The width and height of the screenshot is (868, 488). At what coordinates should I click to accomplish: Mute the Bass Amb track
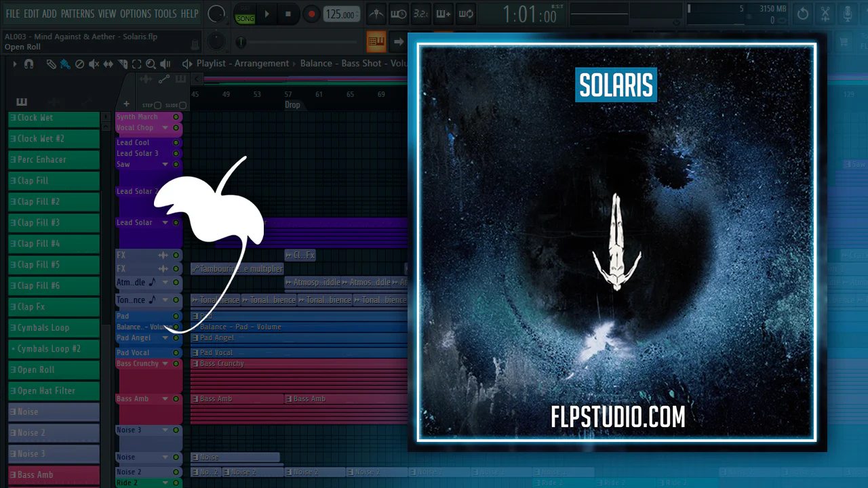[x=176, y=399]
